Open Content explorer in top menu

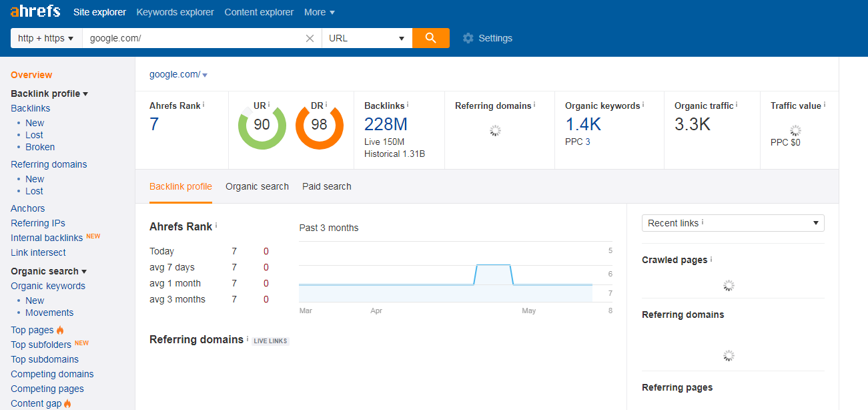pos(259,12)
